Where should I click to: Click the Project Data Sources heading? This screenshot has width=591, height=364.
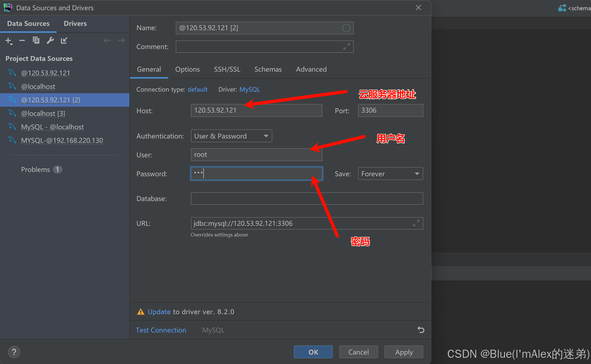[39, 58]
